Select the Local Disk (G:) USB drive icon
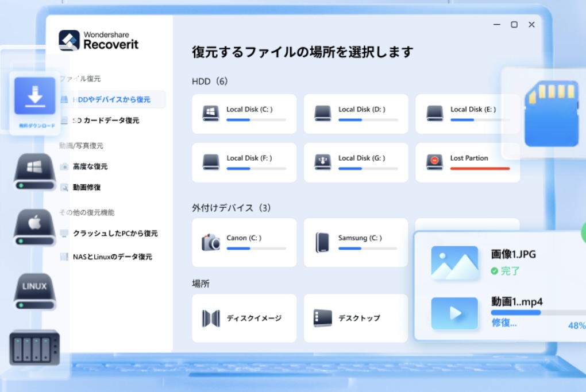The width and height of the screenshot is (586, 392). point(322,162)
